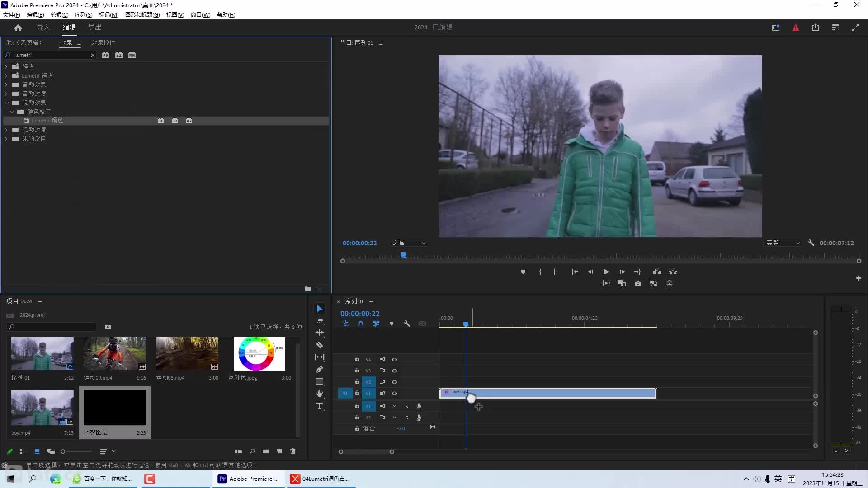Toggle Snap in timeline
Image resolution: width=868 pixels, height=488 pixels.
tap(361, 324)
